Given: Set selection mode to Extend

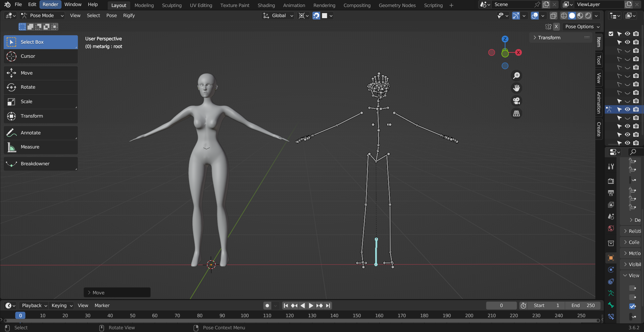Looking at the screenshot, I should click(x=30, y=27).
